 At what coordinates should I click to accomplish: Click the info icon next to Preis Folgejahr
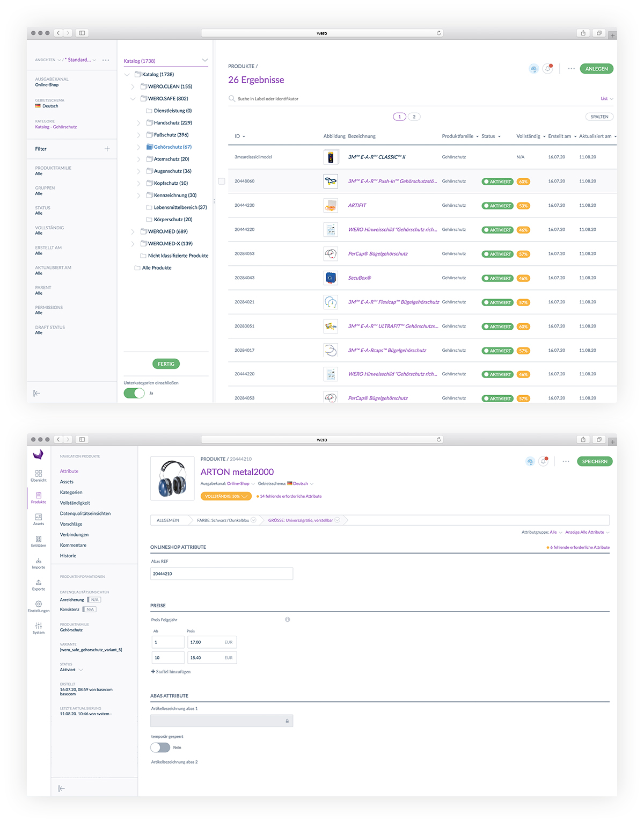[288, 620]
